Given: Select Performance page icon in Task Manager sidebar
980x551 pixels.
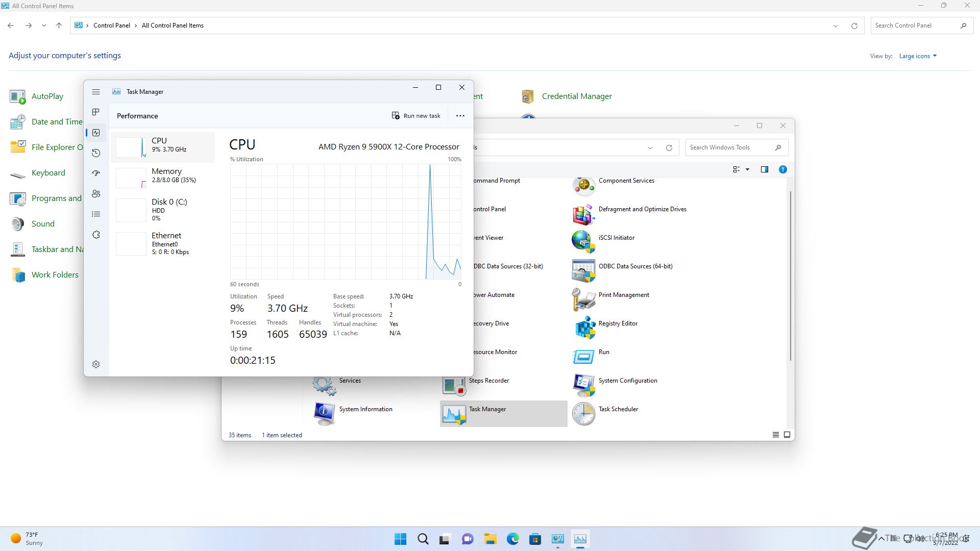Looking at the screenshot, I should click(95, 133).
